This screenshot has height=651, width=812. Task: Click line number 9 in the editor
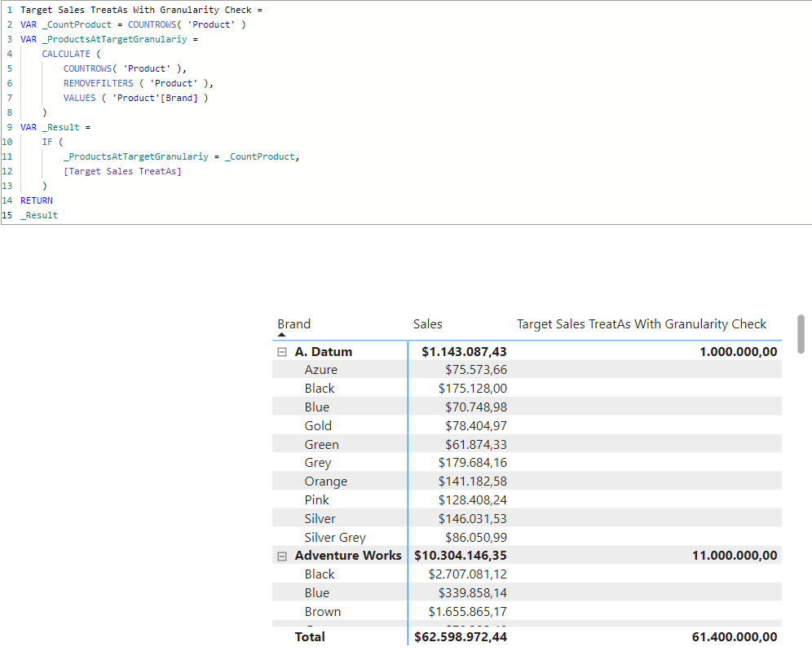pos(9,127)
